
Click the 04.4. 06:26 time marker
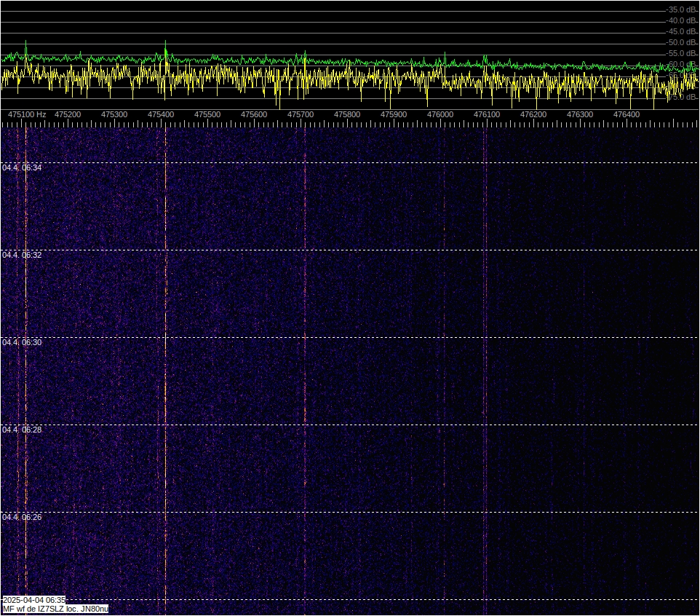[22, 517]
